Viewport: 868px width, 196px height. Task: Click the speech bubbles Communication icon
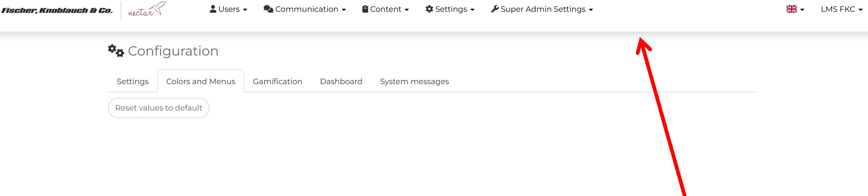click(268, 9)
